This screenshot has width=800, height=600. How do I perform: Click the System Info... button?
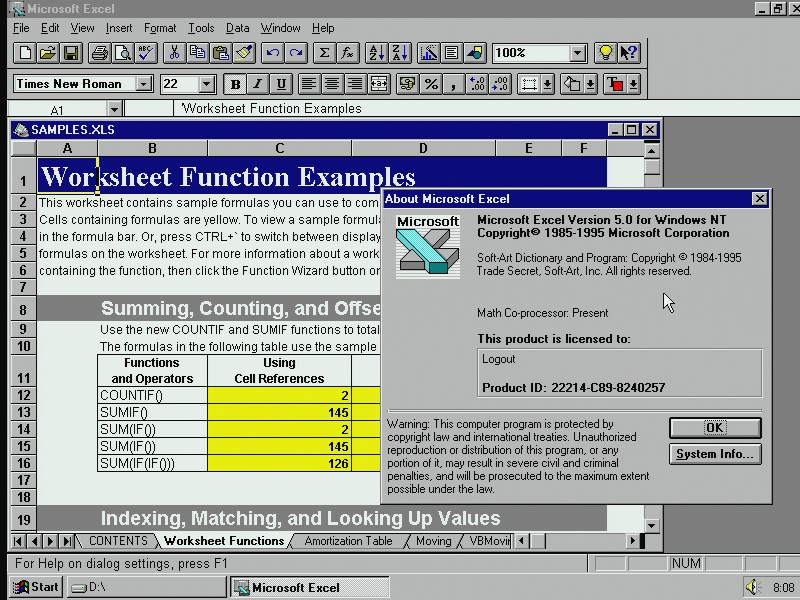(x=715, y=454)
